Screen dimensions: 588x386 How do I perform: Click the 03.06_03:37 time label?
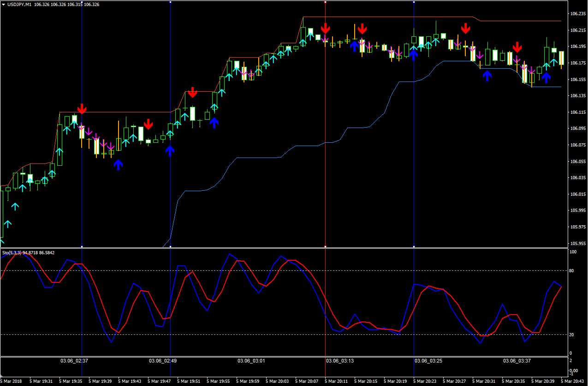[x=517, y=361]
